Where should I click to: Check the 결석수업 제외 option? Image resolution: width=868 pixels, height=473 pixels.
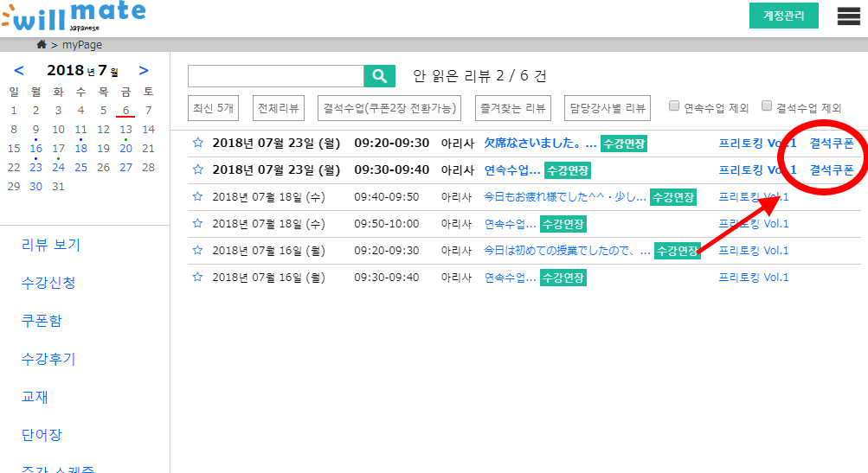(767, 106)
